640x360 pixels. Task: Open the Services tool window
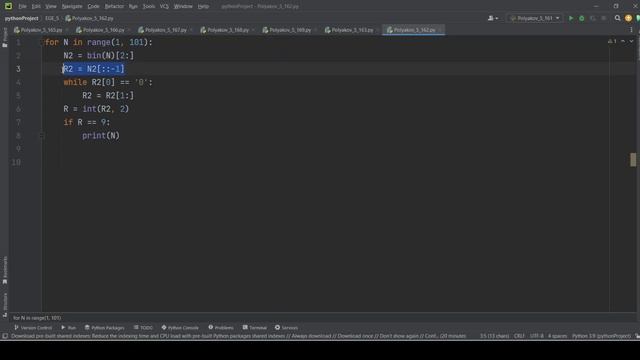[x=287, y=328]
